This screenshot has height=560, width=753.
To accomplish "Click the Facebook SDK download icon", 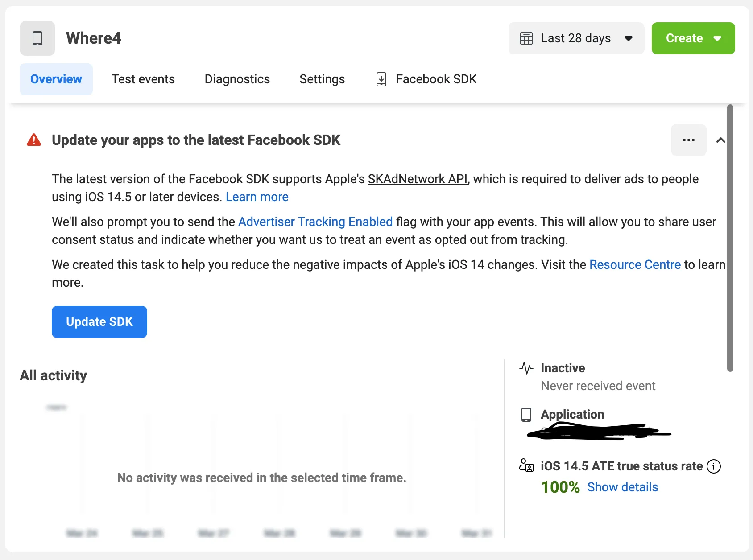I will [x=381, y=79].
